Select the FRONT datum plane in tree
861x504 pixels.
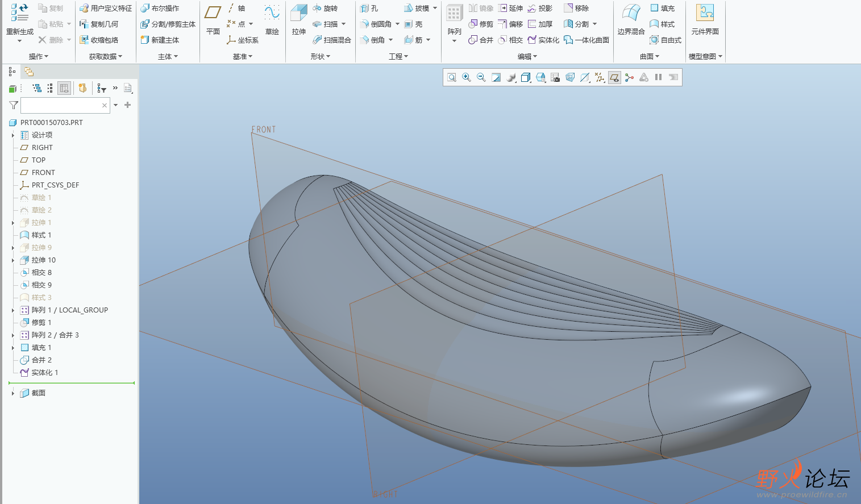43,173
